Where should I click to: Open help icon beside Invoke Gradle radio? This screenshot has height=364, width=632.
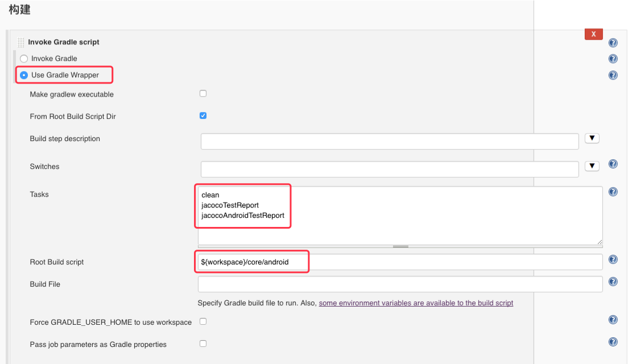coord(613,59)
